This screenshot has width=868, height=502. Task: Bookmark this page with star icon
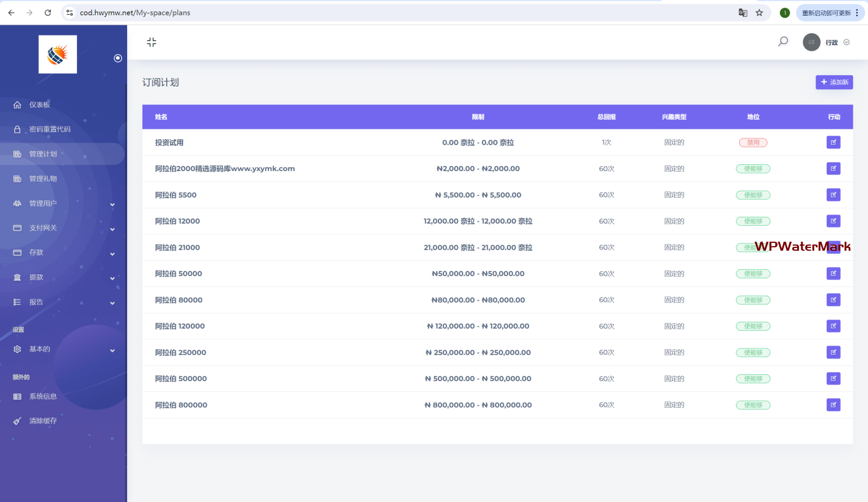coord(759,12)
